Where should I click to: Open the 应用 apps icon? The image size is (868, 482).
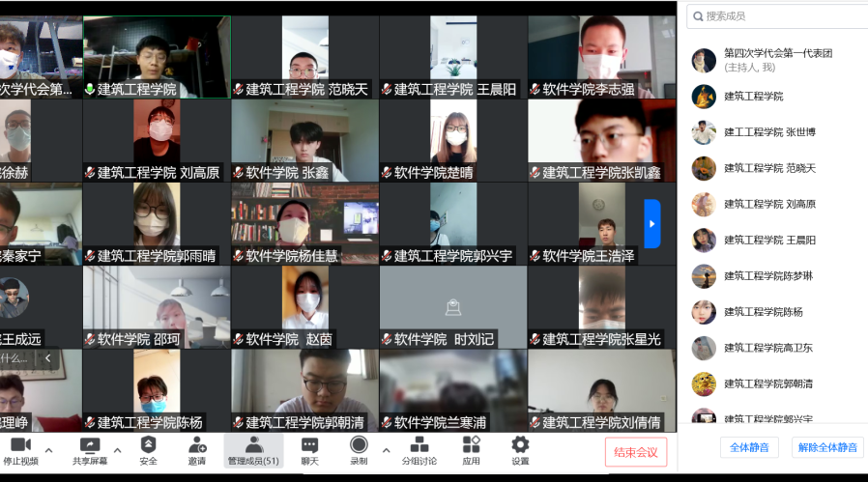click(471, 445)
